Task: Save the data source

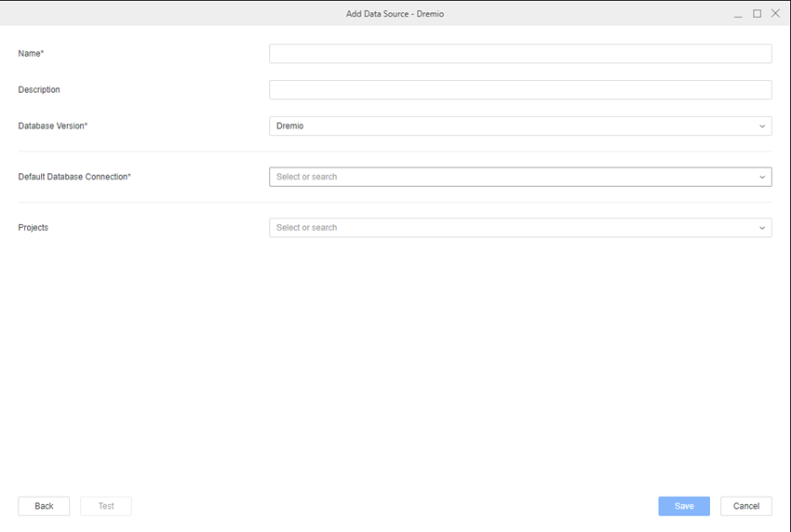Action: click(684, 506)
